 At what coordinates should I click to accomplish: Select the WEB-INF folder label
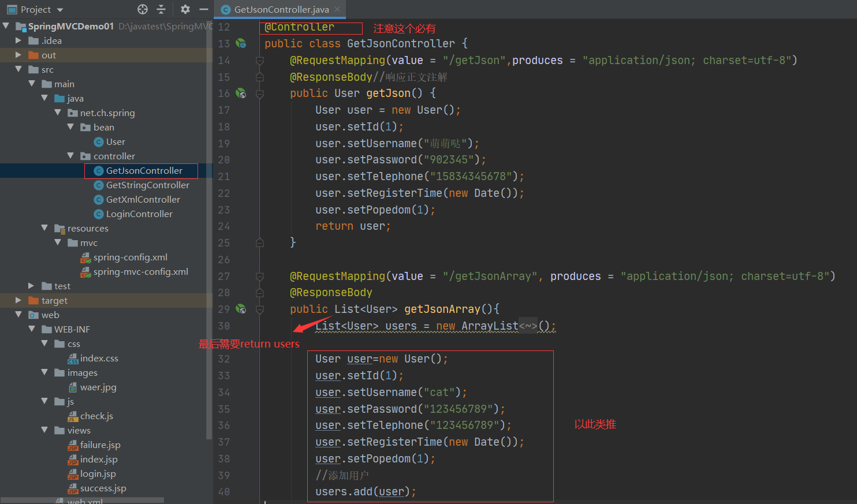72,330
